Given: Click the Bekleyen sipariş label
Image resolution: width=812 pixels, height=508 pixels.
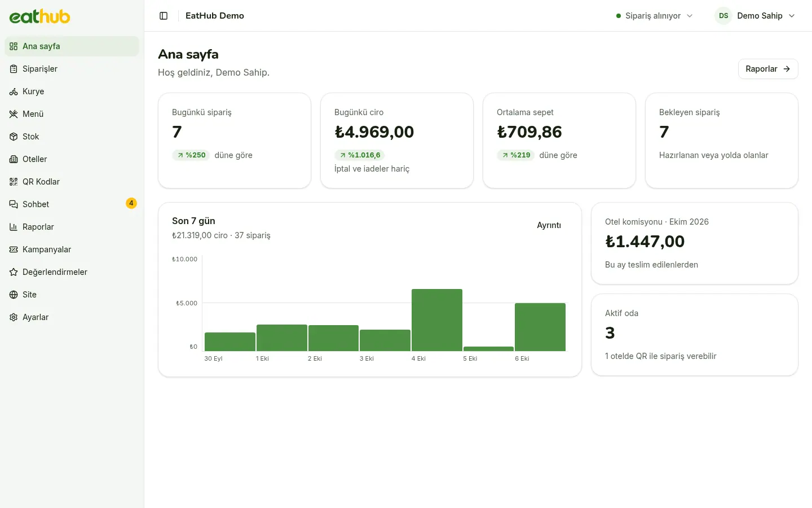Looking at the screenshot, I should click(690, 112).
